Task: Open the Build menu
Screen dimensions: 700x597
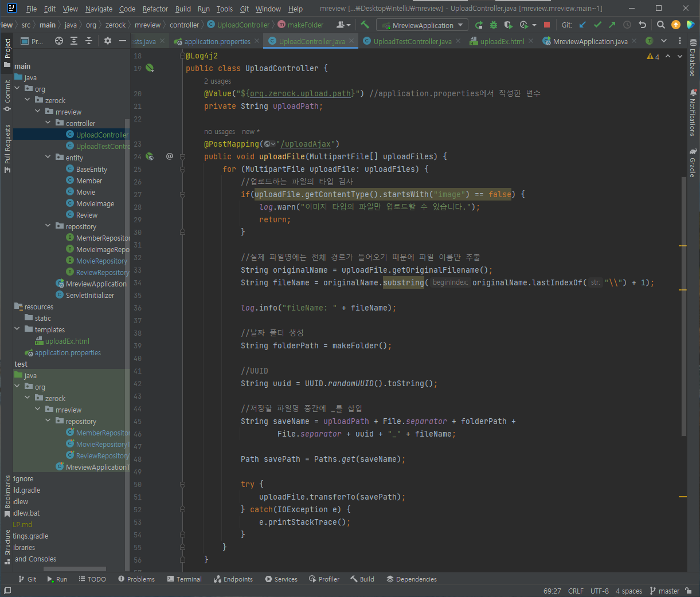Action: point(183,9)
